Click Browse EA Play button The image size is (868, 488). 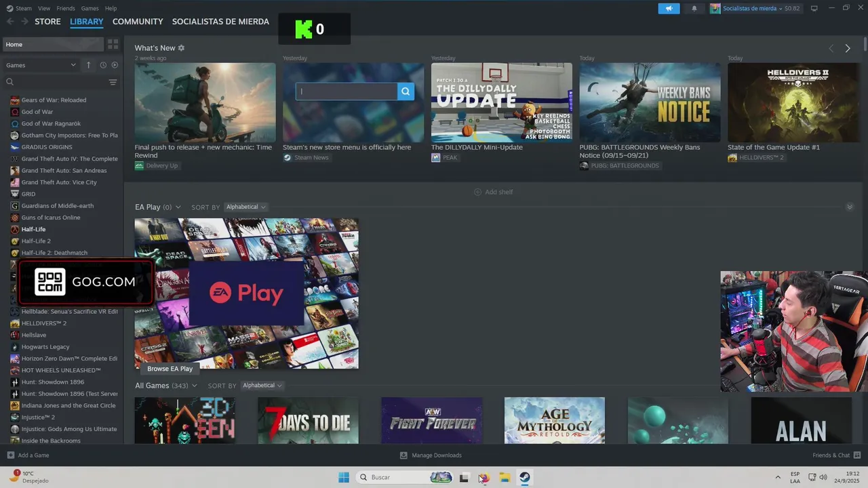[x=170, y=369]
